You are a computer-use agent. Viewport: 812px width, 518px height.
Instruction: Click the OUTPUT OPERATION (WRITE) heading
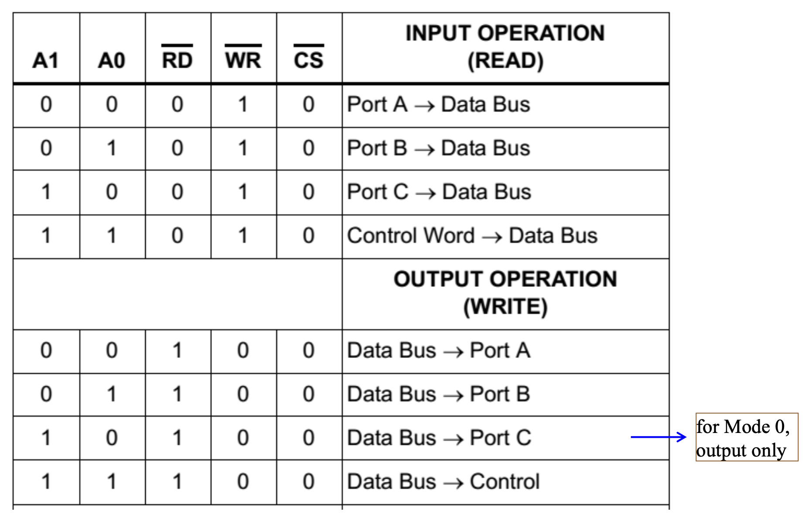coord(505,293)
